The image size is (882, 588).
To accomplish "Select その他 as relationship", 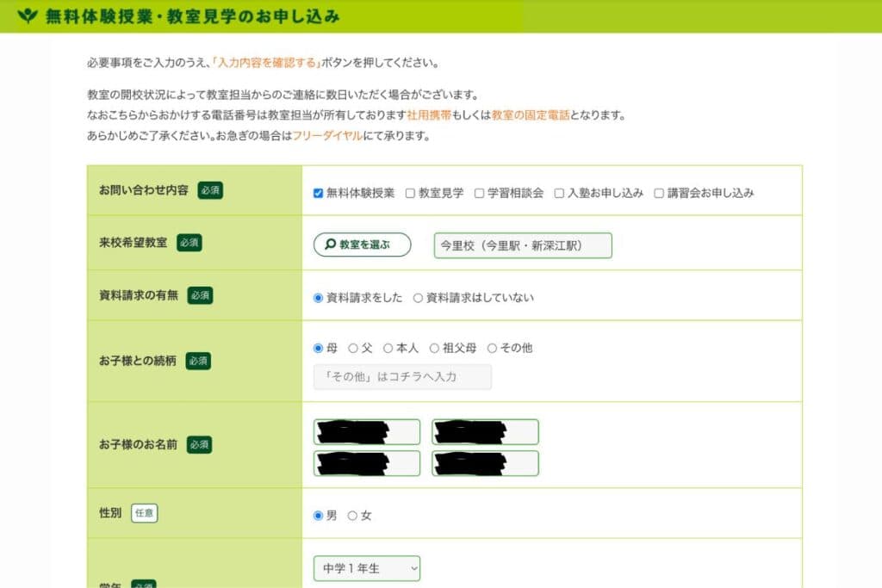I will click(x=492, y=349).
